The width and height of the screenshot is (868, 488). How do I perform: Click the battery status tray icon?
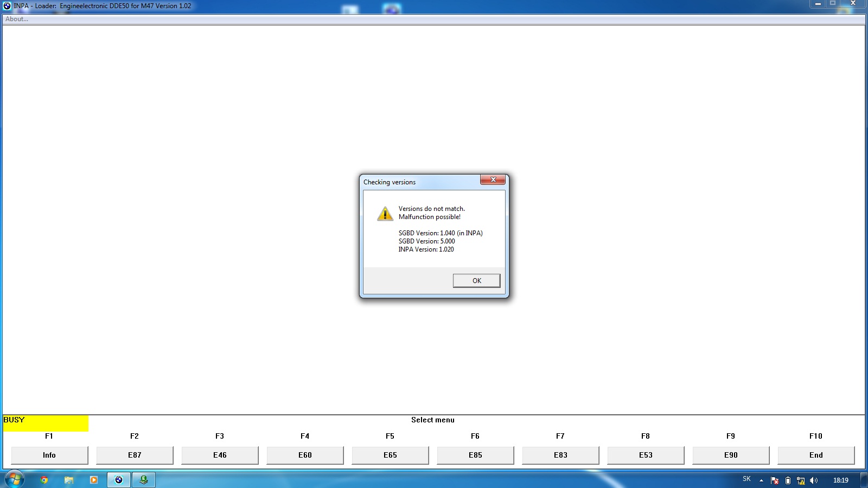coord(788,480)
